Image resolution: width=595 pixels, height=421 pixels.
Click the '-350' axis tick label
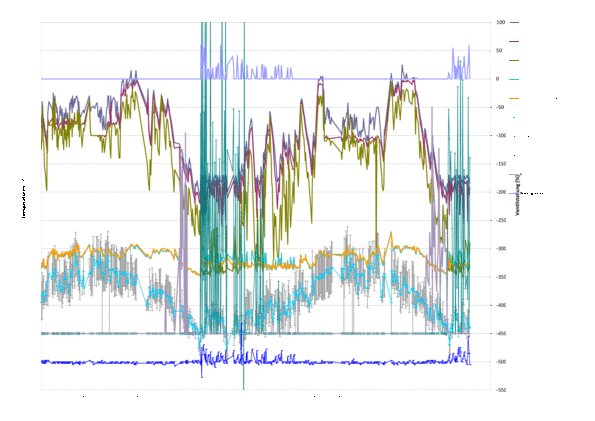pos(501,277)
